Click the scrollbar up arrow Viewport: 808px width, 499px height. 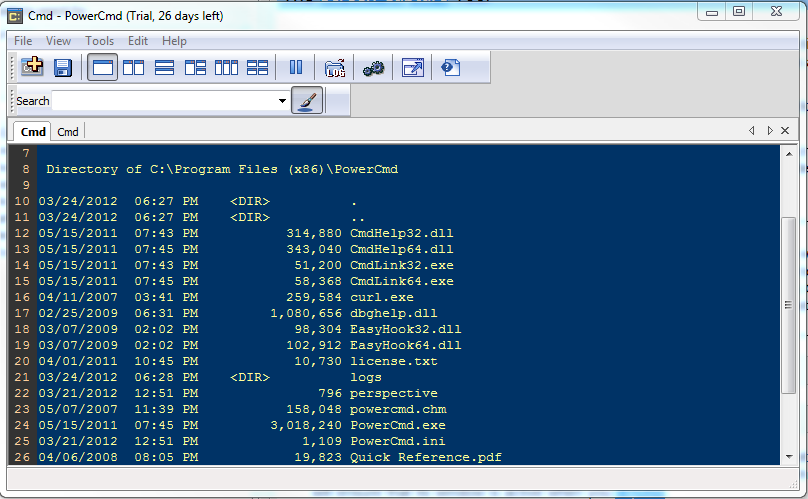(789, 154)
